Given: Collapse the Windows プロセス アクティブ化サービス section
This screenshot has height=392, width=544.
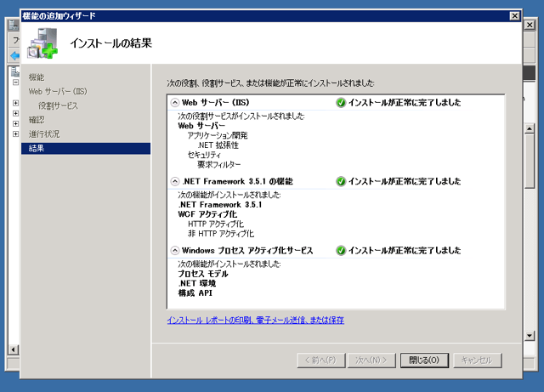Looking at the screenshot, I should coord(175,250).
